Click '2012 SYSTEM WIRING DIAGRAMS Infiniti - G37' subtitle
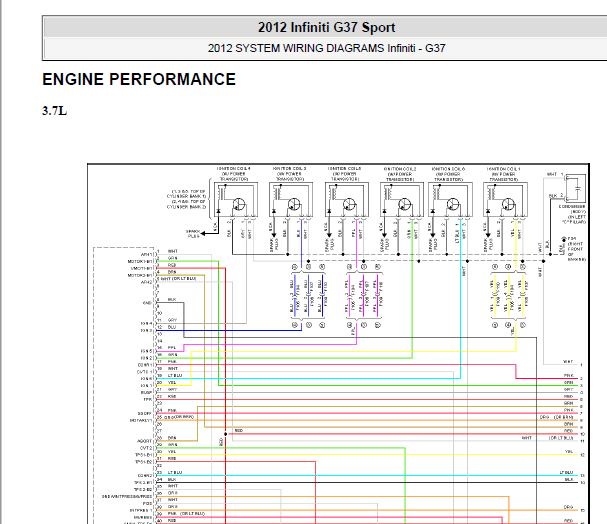This screenshot has width=607, height=524. pyautogui.click(x=326, y=48)
